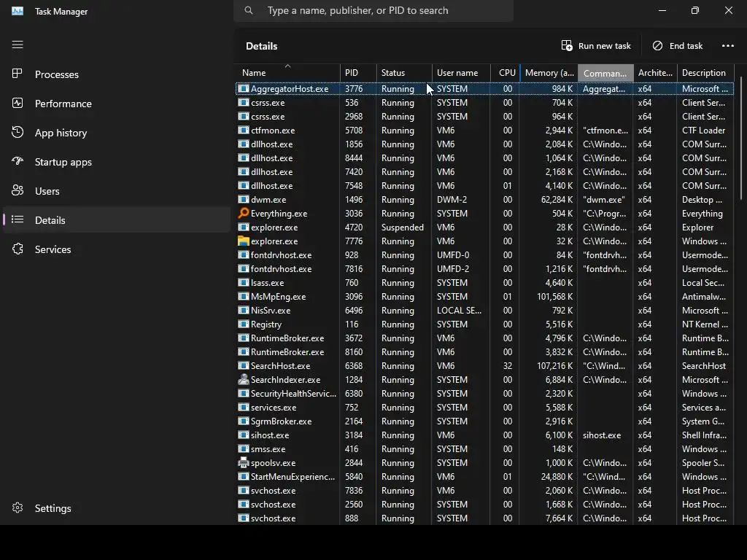This screenshot has height=560, width=747.
Task: Sort by the Memory column header
Action: pyautogui.click(x=549, y=73)
